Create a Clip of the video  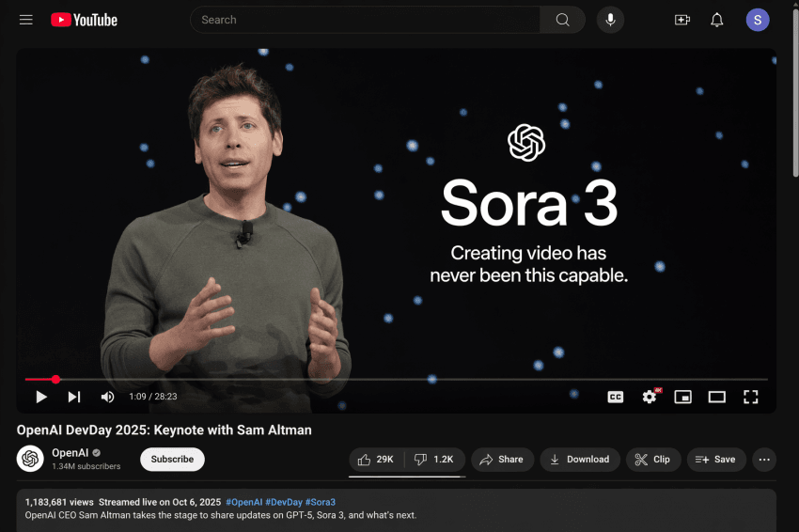point(653,460)
